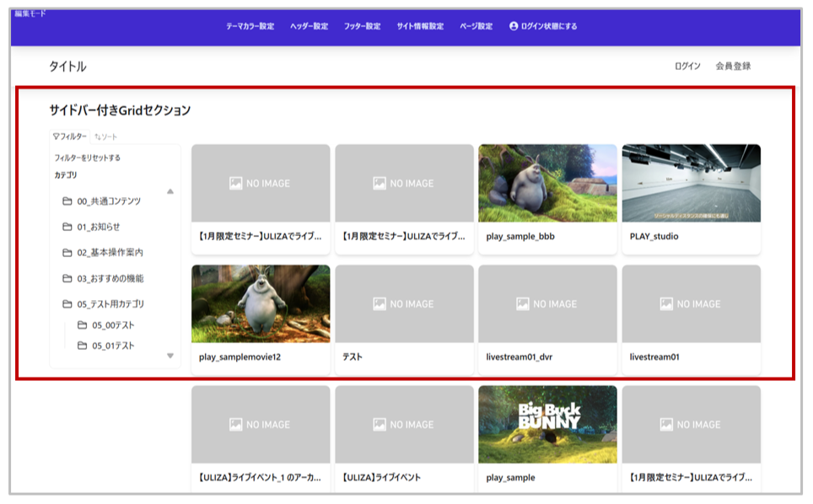Screen dimensions: 813x504
Task: Open サイト情報設定 from the top bar
Action: pyautogui.click(x=420, y=26)
